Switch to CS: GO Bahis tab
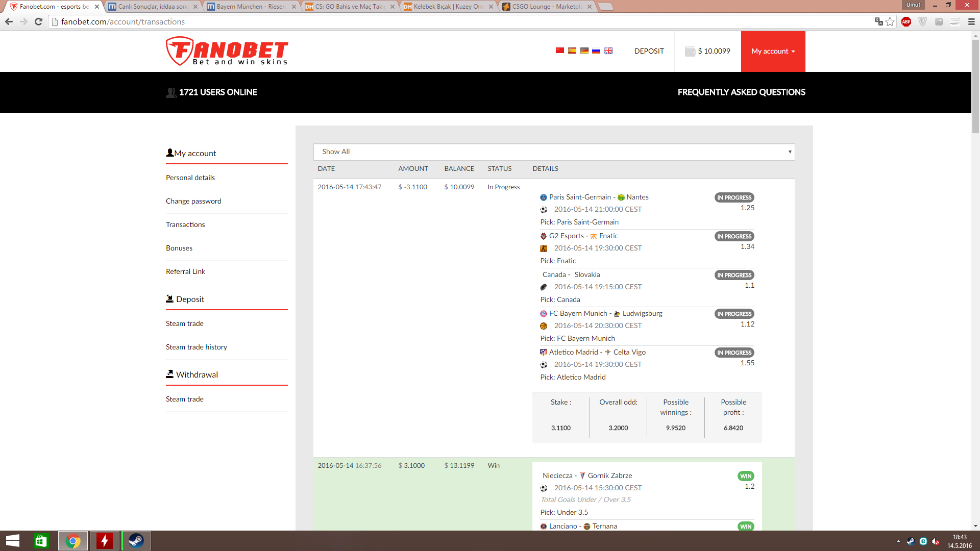The image size is (980, 551). [350, 7]
